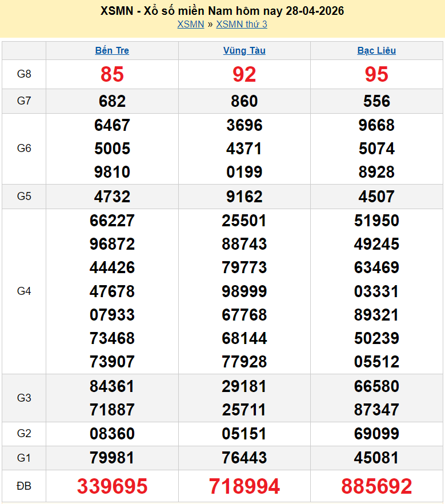Click the G3 number 84361
Viewport: 445px width, 504px height.
tap(112, 386)
